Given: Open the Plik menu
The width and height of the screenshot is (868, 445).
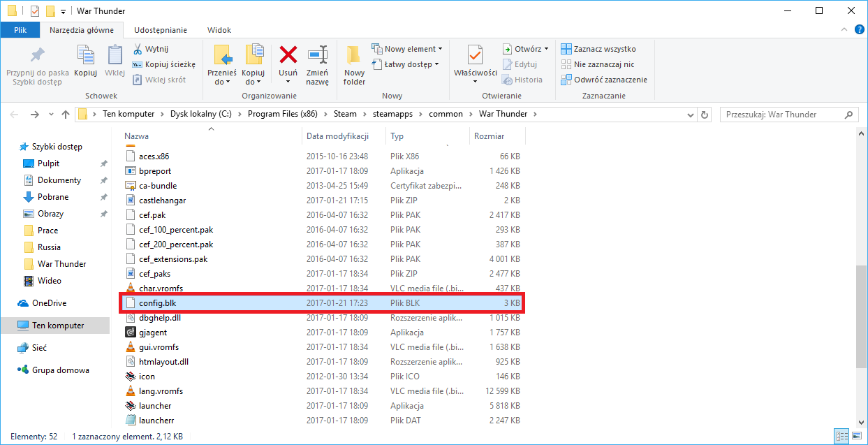Looking at the screenshot, I should click(20, 30).
